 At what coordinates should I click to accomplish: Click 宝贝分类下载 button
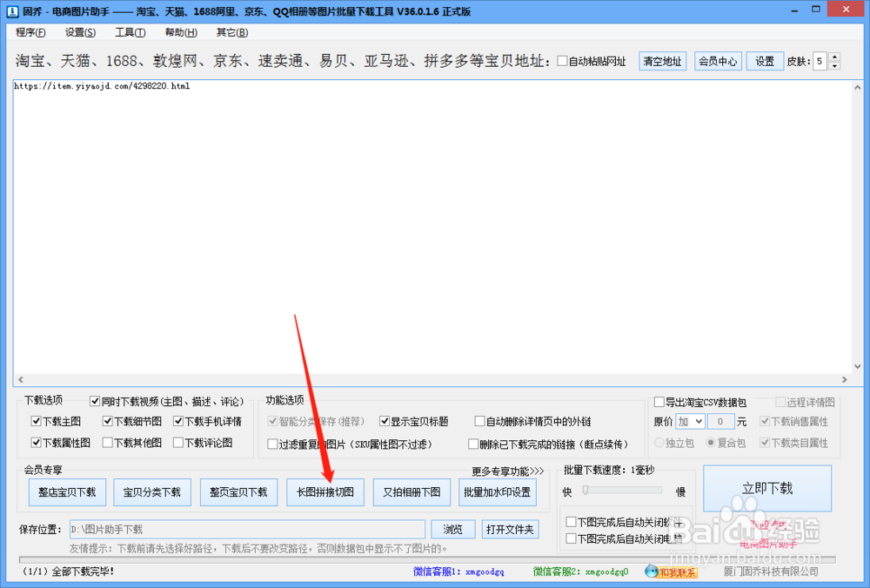coord(152,492)
